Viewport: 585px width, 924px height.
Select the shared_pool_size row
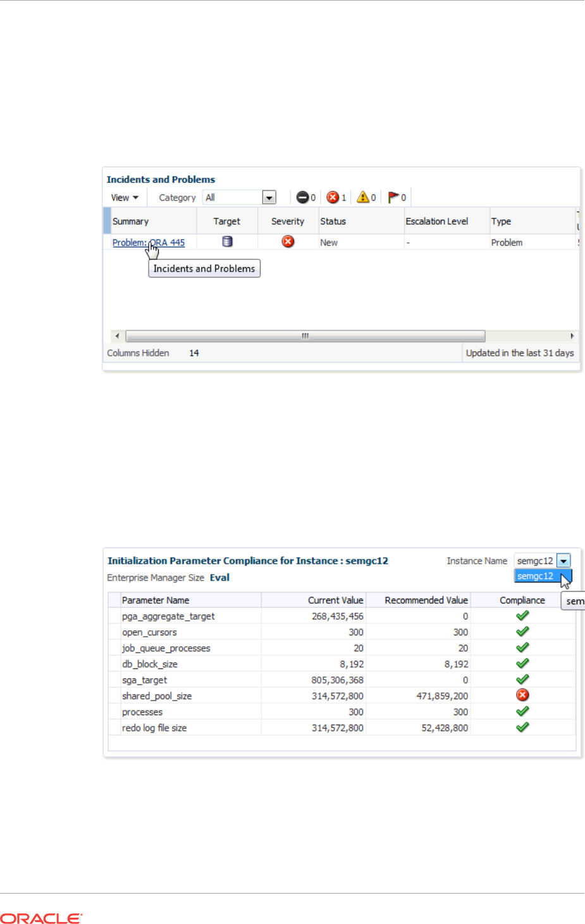point(342,696)
